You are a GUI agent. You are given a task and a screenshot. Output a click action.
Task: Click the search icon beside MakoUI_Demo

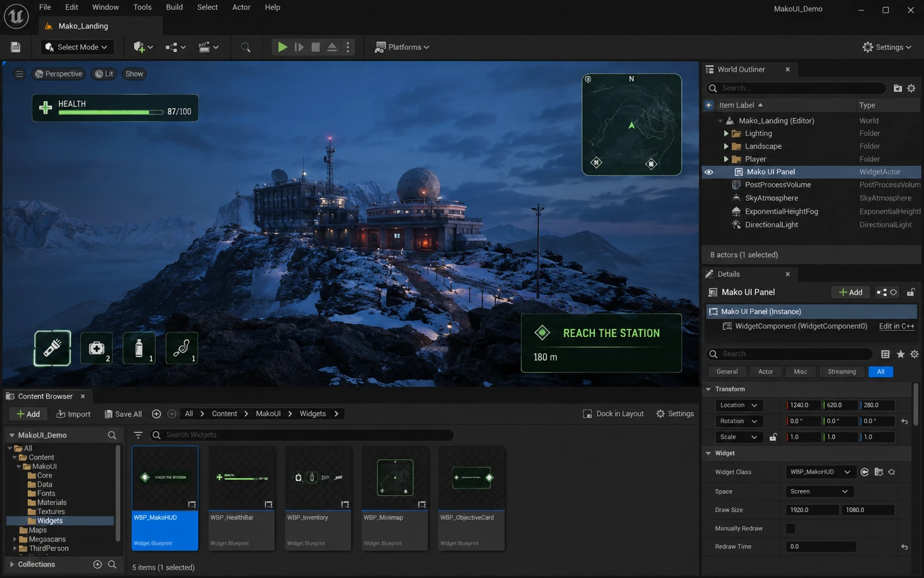pyautogui.click(x=112, y=435)
